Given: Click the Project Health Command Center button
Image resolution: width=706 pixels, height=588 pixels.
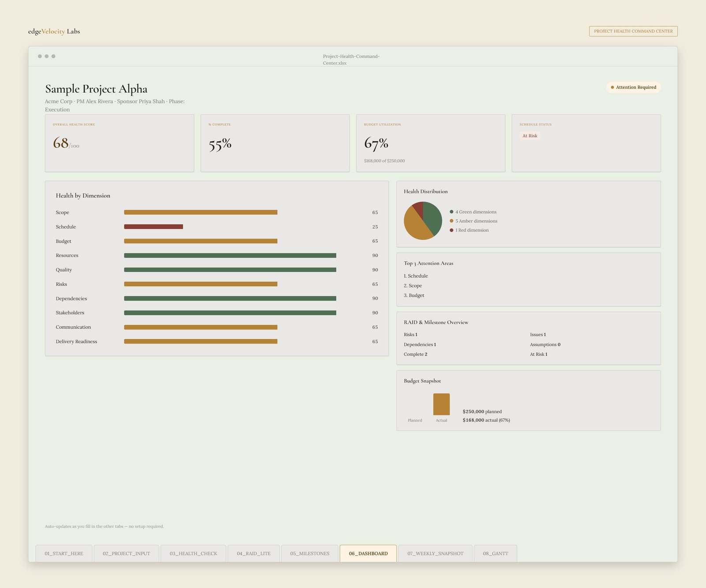Looking at the screenshot, I should click(x=633, y=31).
